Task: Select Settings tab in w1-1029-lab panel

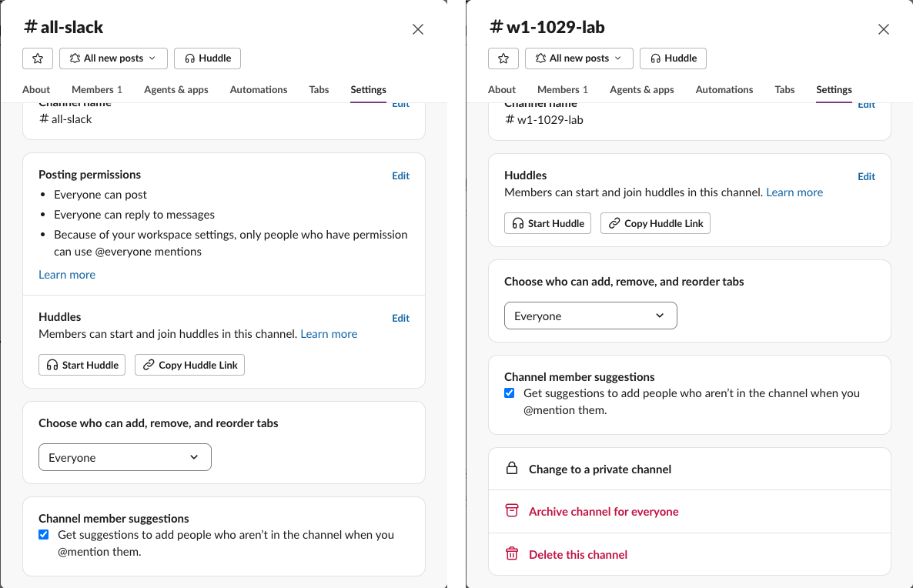Action: tap(834, 89)
